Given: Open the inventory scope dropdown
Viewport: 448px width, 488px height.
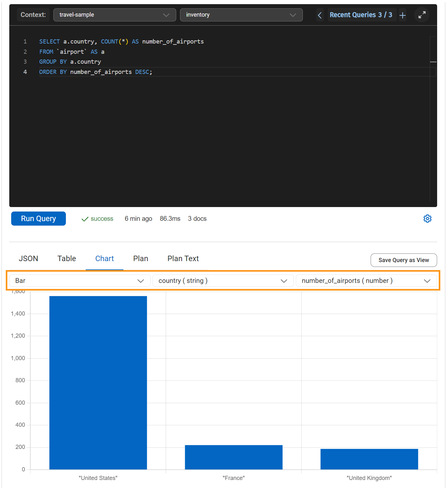Looking at the screenshot, I should click(241, 15).
